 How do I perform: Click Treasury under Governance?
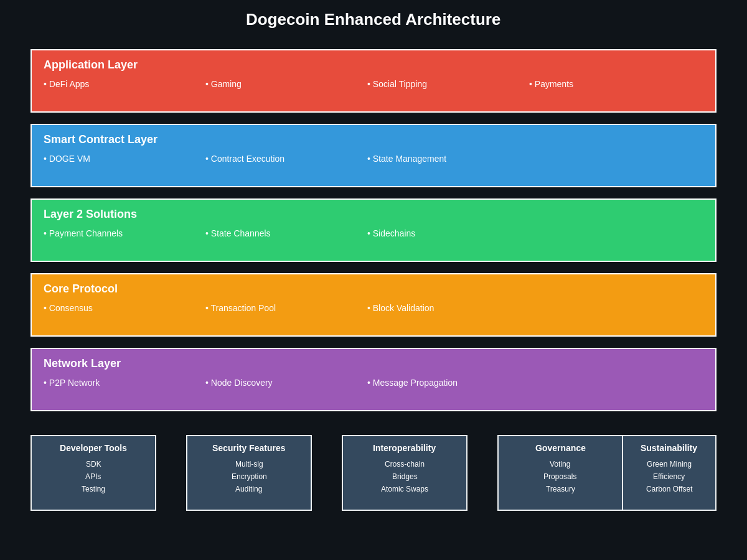pyautogui.click(x=560, y=489)
